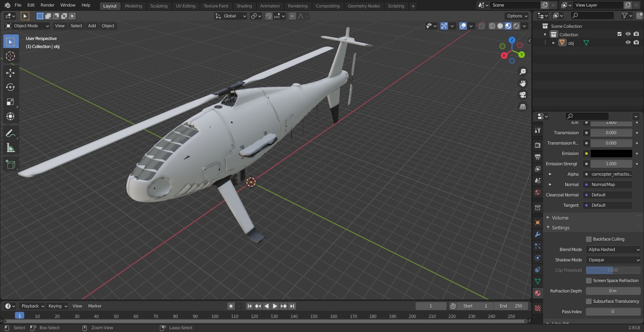Open Object Mode dropdown
The image size is (644, 332).
[27, 26]
